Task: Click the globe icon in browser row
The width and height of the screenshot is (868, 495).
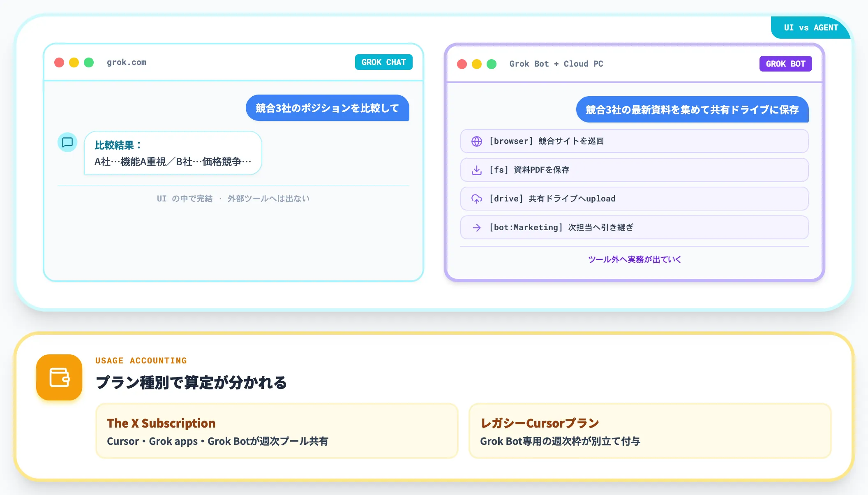Action: tap(477, 141)
